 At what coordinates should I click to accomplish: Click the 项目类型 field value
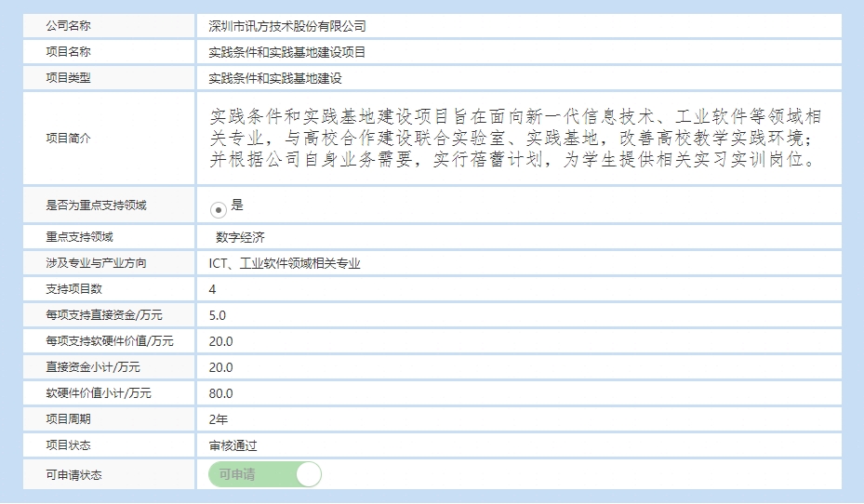[275, 78]
